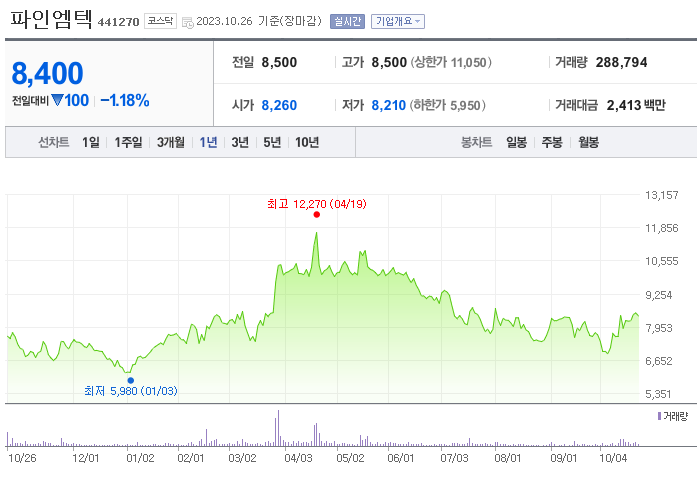Click the 5,351 price axis label
Screen dimensions: 697x478
(659, 394)
